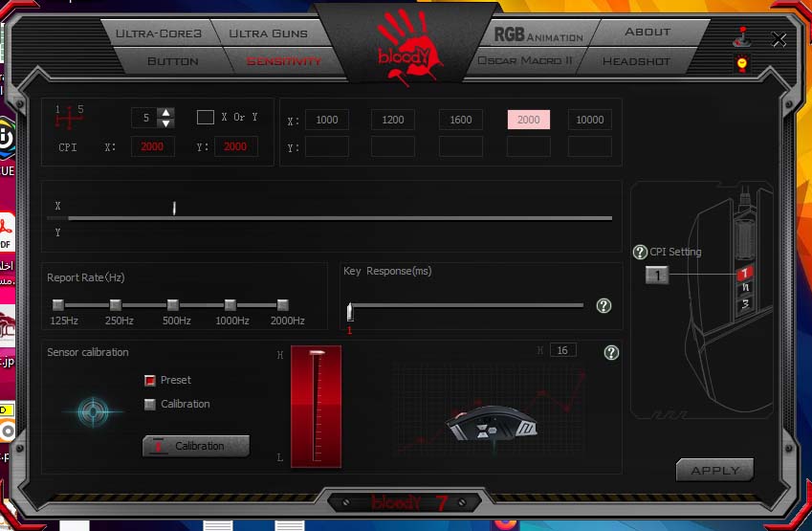Image resolution: width=812 pixels, height=531 pixels.
Task: Select the Calibration radio option
Action: tap(150, 405)
